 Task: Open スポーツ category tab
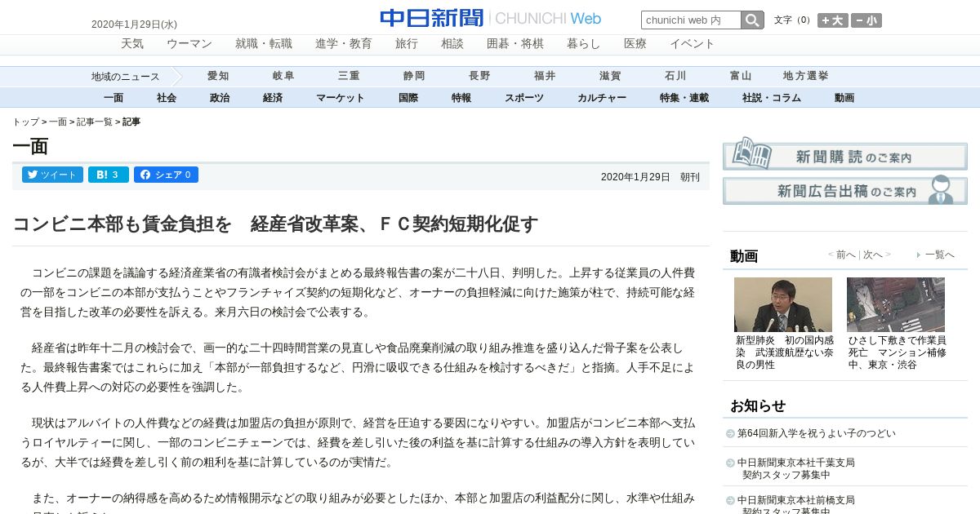[x=524, y=98]
